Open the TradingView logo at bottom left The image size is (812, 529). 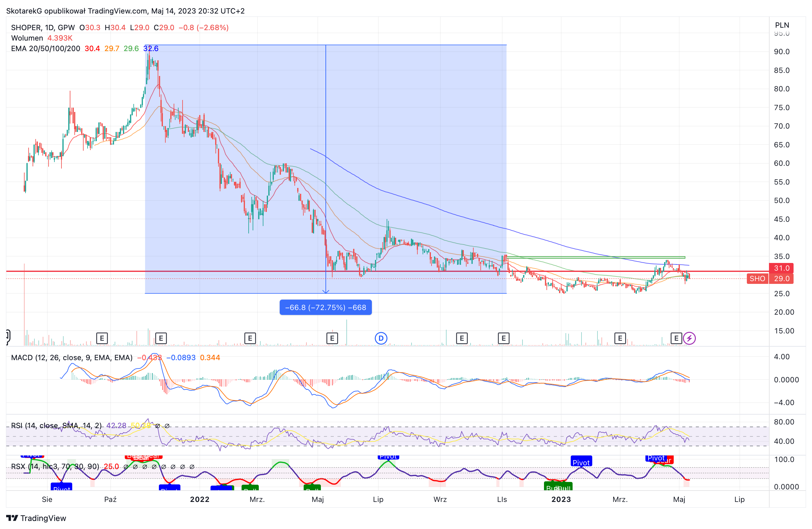pyautogui.click(x=36, y=518)
